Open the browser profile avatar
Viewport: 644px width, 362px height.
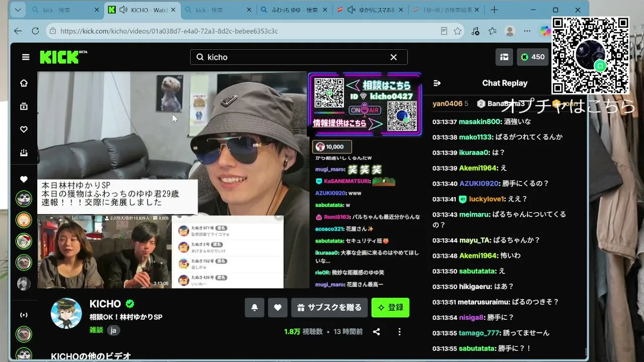[510, 31]
